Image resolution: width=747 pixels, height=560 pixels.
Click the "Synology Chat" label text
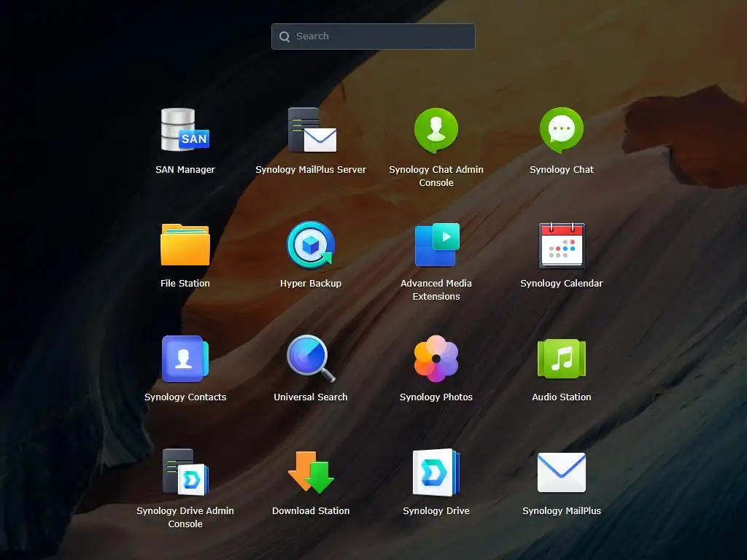[562, 169]
